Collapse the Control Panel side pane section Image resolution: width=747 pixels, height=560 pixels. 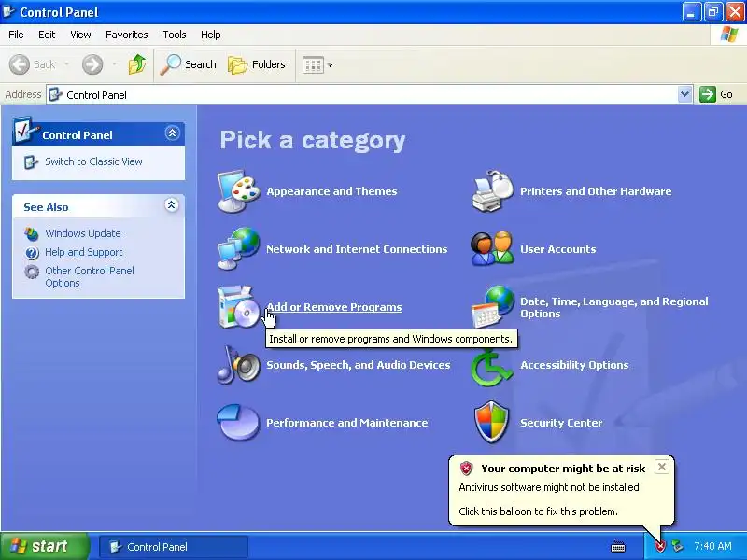point(173,133)
